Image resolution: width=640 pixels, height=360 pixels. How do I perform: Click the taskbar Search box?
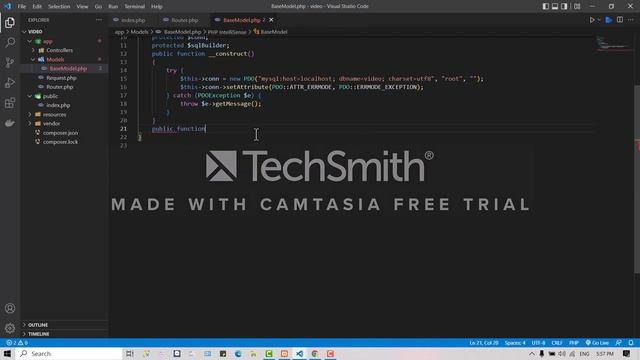pyautogui.click(x=69, y=353)
